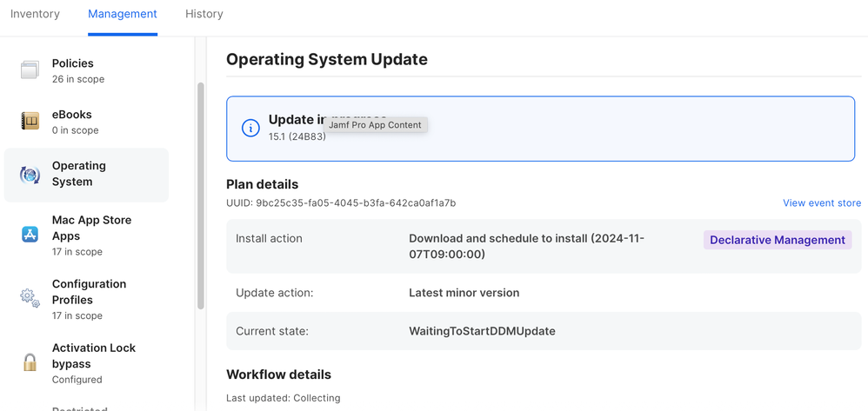Click the Declarative Management badge
This screenshot has height=411, width=868.
[x=778, y=240]
